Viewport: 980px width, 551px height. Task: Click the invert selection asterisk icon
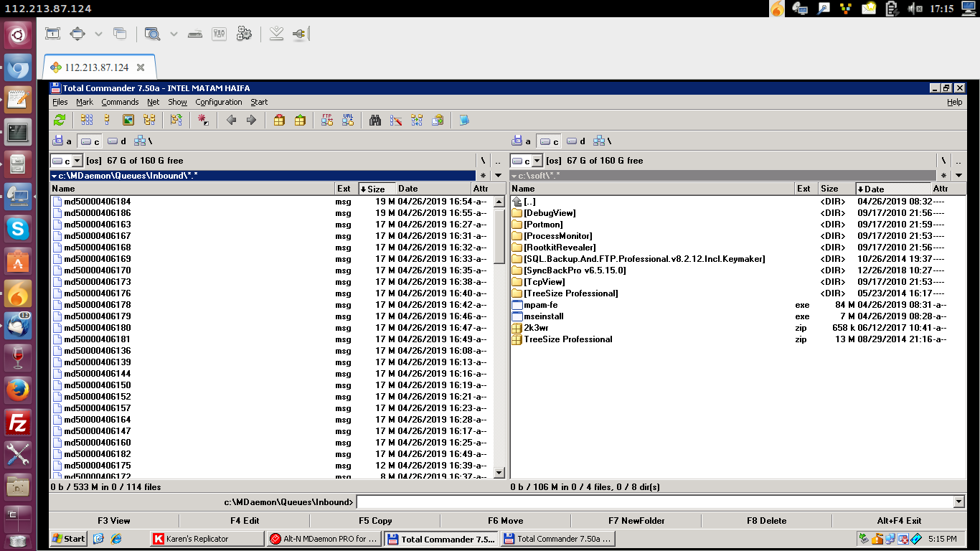coord(204,120)
